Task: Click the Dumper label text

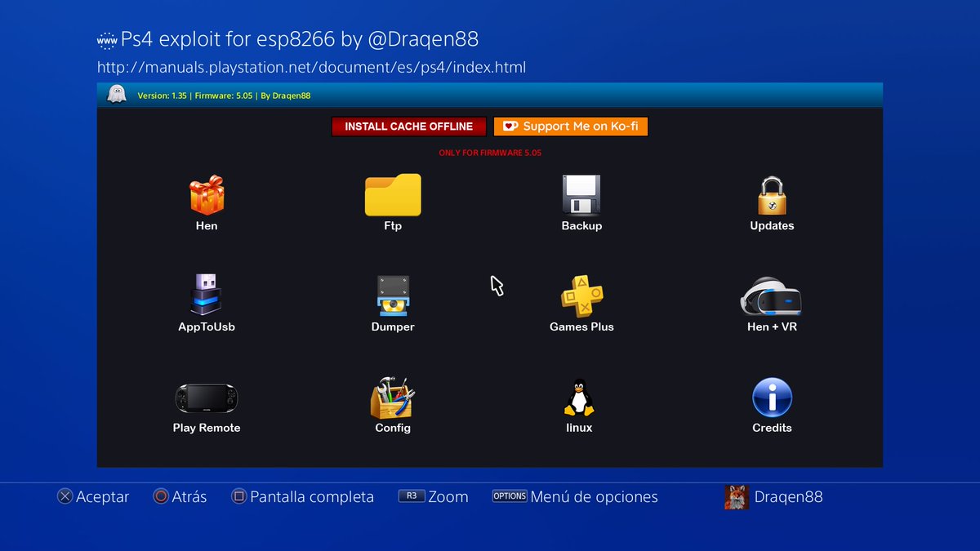Action: click(x=393, y=327)
